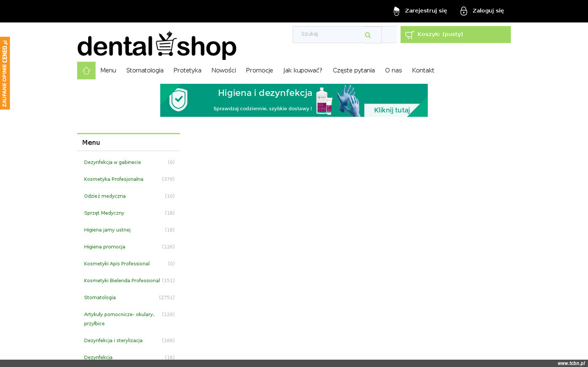Open Artykuły pomocnicze- okulary, przyłbice category

click(119, 319)
